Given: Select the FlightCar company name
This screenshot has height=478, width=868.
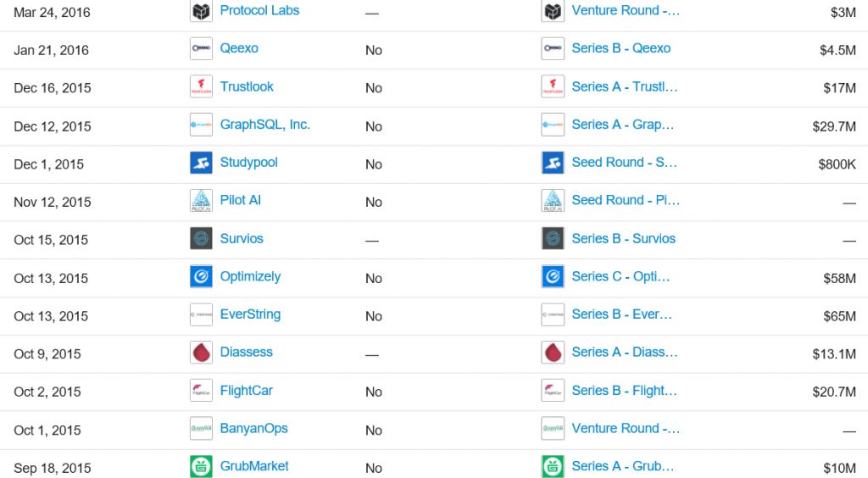Looking at the screenshot, I should click(247, 391).
